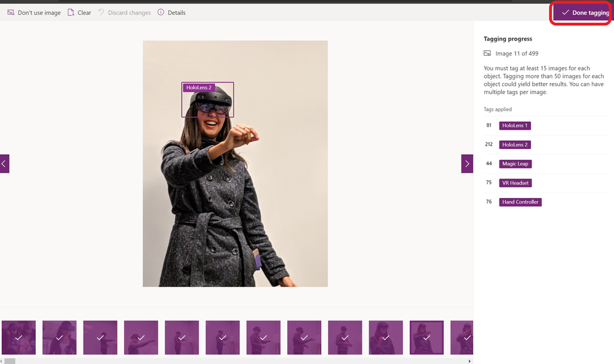614x364 pixels.
Task: Click the Don't use image icon
Action: click(11, 12)
